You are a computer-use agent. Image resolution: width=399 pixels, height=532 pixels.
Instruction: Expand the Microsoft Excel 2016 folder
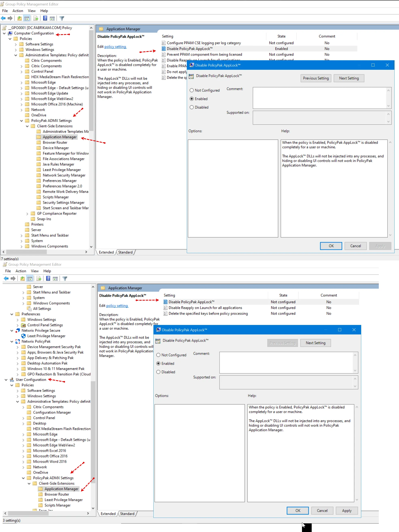(x=23, y=451)
